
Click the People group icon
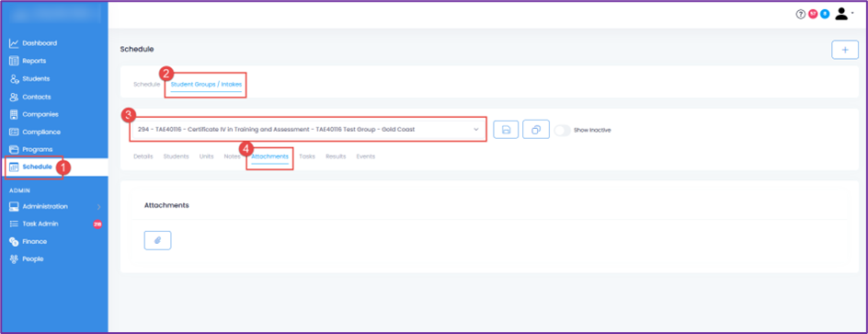click(x=15, y=259)
